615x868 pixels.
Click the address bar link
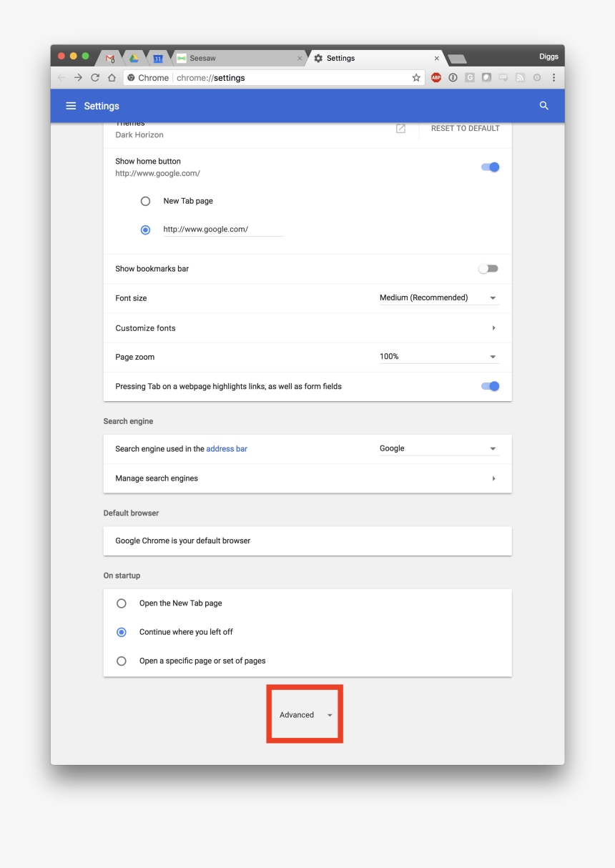click(x=227, y=449)
